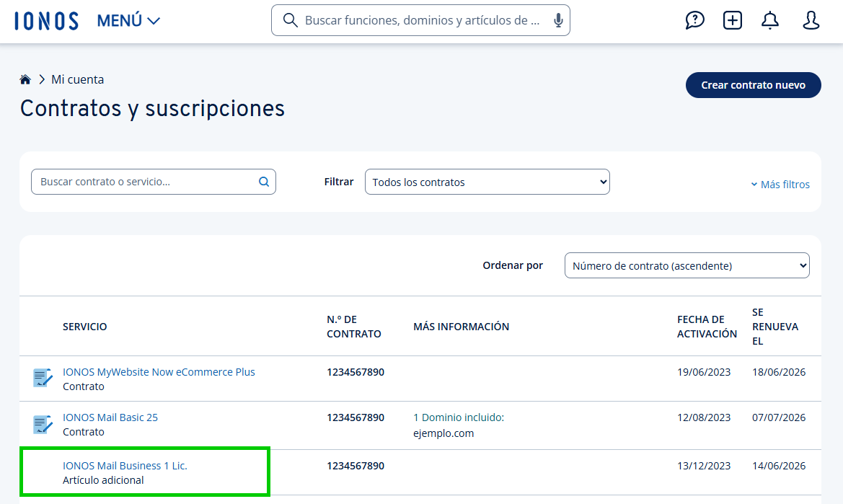Viewport: 843px width, 504px height.
Task: Click renewal date 18/06/2026
Action: tap(779, 372)
